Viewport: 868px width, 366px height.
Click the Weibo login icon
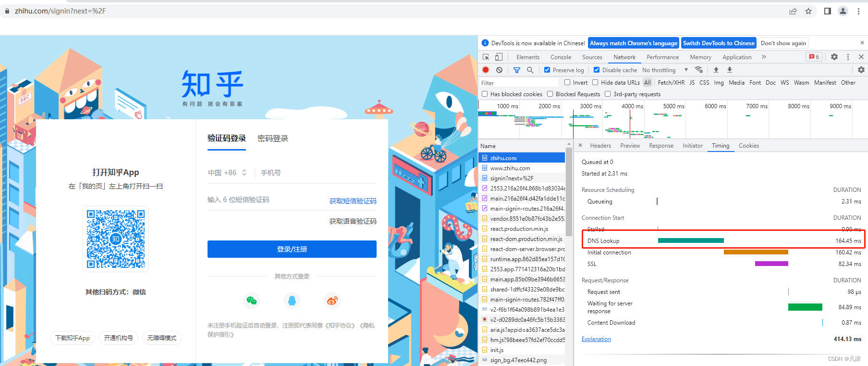tap(332, 301)
